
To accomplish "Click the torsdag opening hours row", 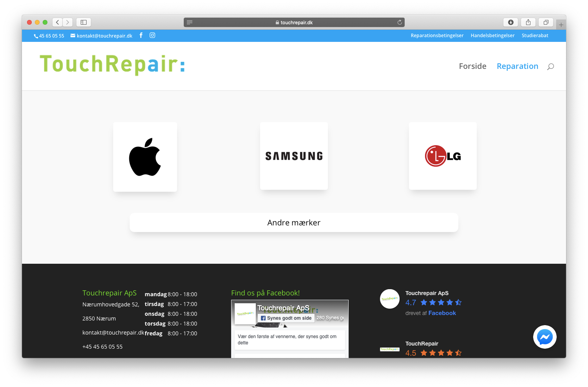I will click(x=171, y=324).
